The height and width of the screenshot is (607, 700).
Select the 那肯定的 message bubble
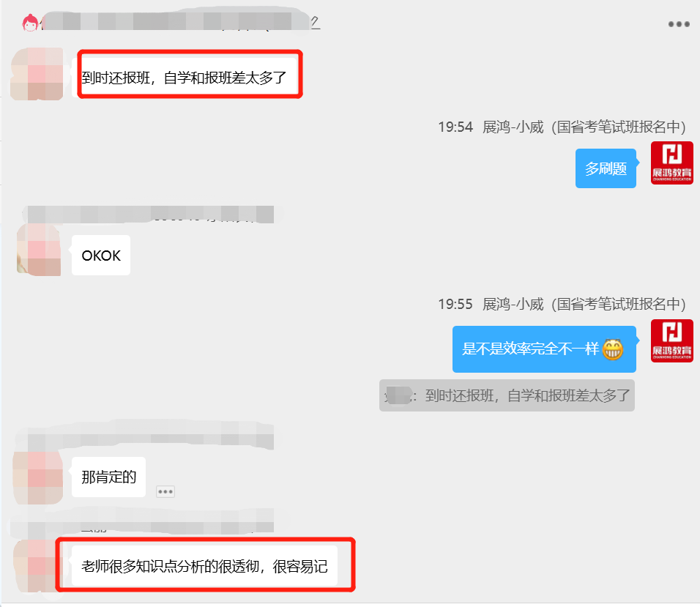click(108, 477)
